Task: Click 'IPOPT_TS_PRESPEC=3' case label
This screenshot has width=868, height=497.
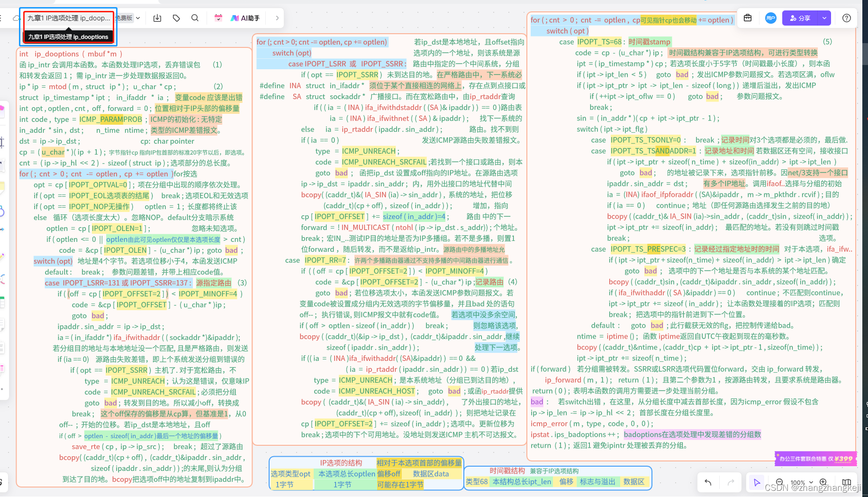Action: pyautogui.click(x=648, y=249)
